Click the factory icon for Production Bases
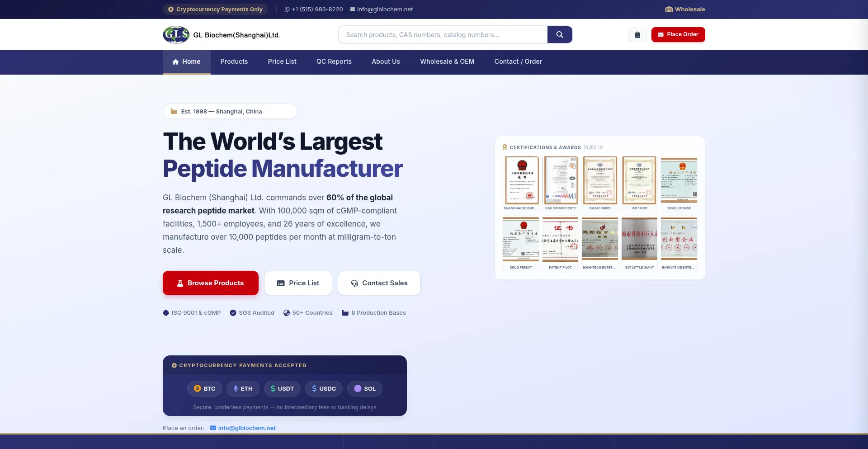Viewport: 868px width, 449px height. 345,313
